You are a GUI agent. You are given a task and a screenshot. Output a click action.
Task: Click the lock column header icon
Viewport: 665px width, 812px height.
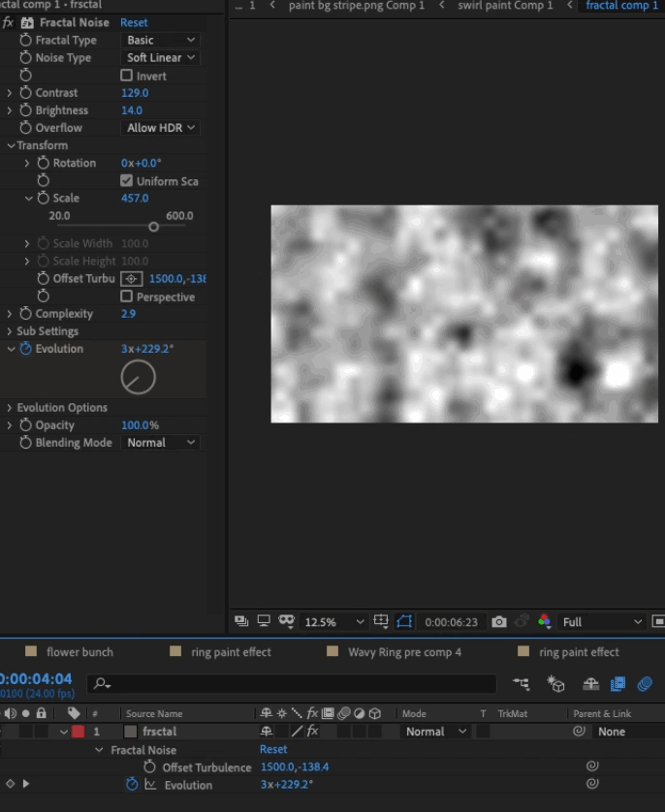pos(42,713)
